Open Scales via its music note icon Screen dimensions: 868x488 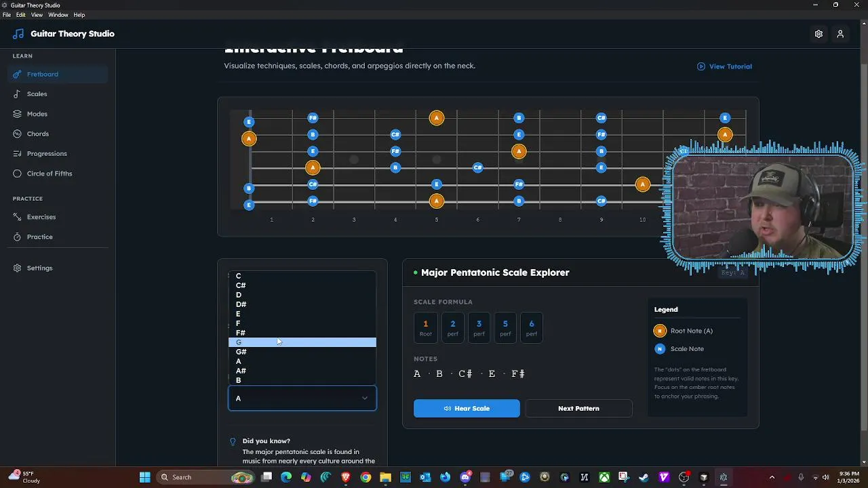click(18, 94)
